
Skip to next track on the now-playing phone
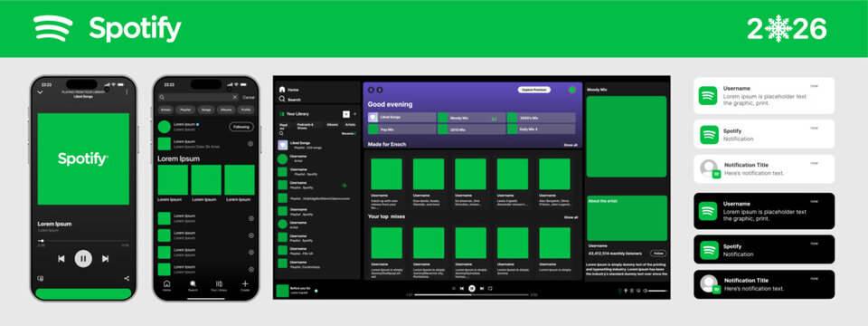pos(105,258)
